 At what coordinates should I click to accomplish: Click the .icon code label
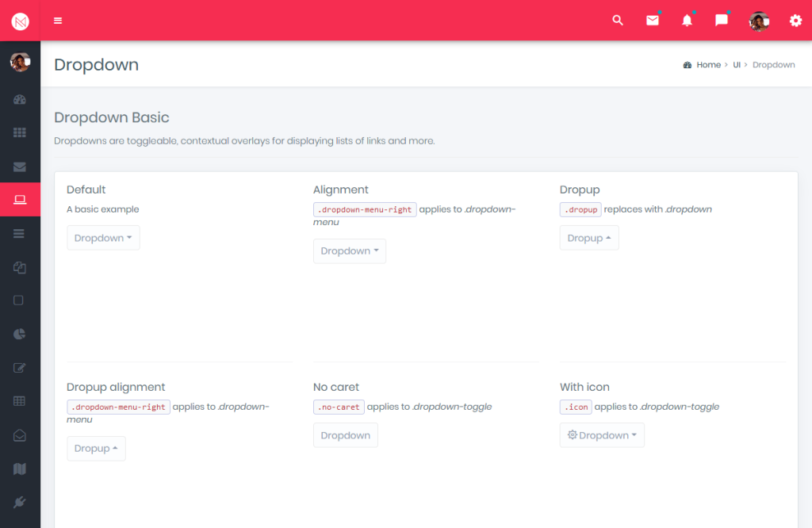click(x=576, y=407)
